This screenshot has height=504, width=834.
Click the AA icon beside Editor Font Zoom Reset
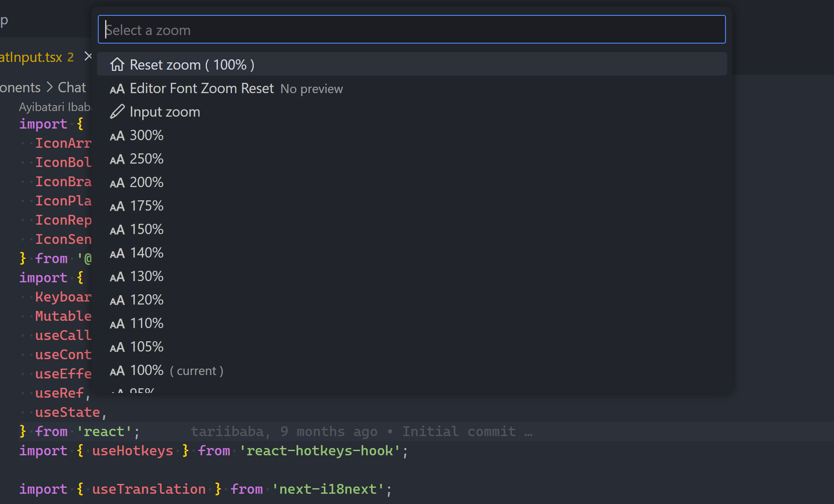click(x=117, y=89)
